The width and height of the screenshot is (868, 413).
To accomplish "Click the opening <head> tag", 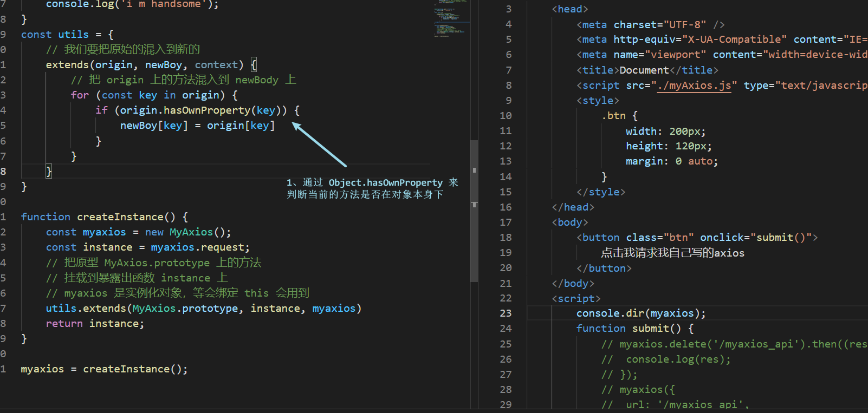I will [x=570, y=9].
